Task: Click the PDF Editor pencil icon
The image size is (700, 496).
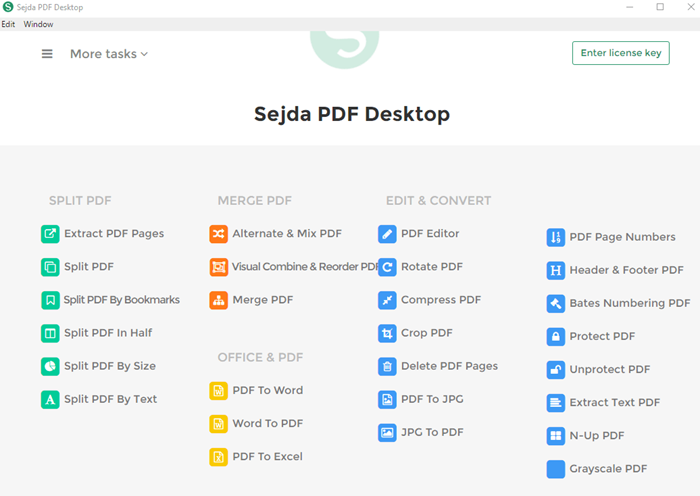Action: point(387,234)
